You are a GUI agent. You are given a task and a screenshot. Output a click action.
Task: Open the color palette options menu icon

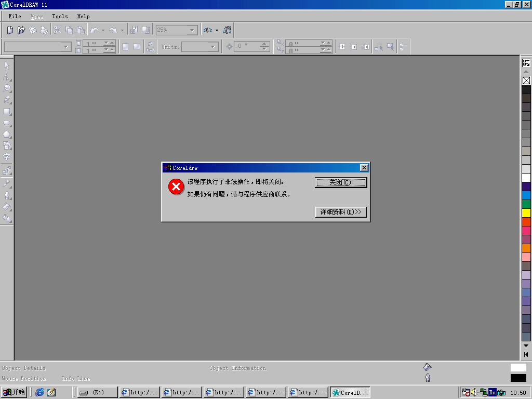(x=526, y=63)
